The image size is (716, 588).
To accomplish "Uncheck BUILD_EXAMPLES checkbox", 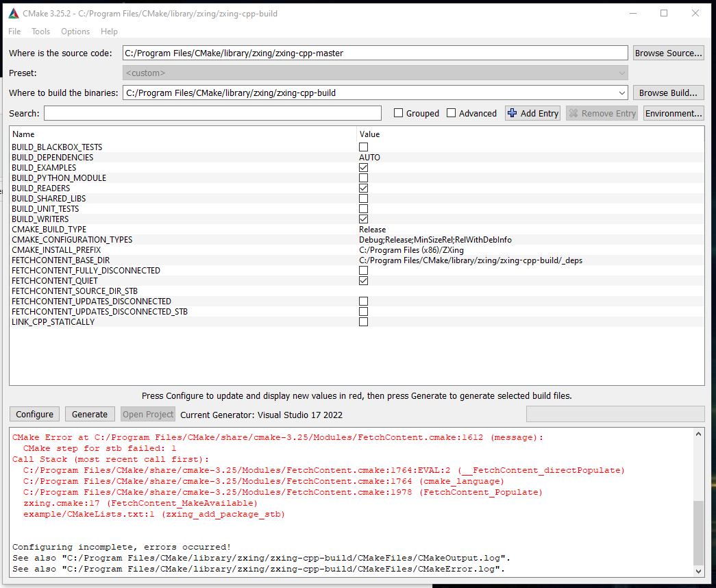I will coord(363,168).
